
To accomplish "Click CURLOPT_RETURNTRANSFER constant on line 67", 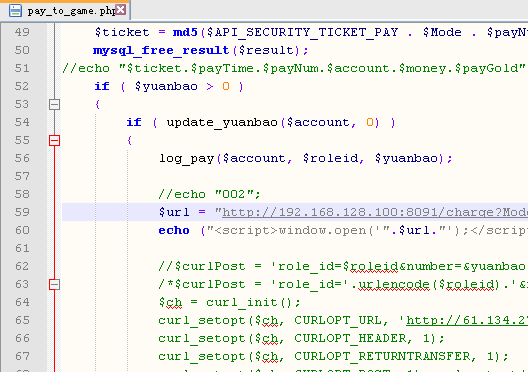I will tap(382, 357).
